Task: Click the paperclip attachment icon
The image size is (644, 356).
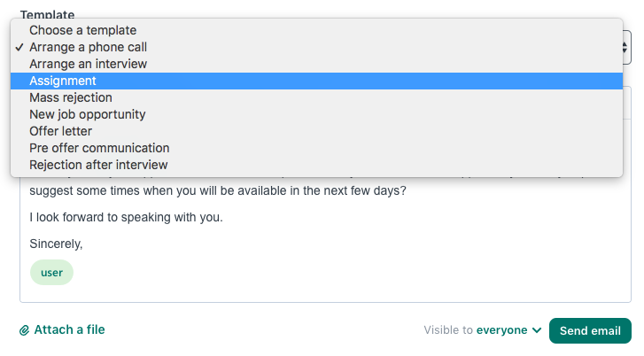Action: click(24, 330)
